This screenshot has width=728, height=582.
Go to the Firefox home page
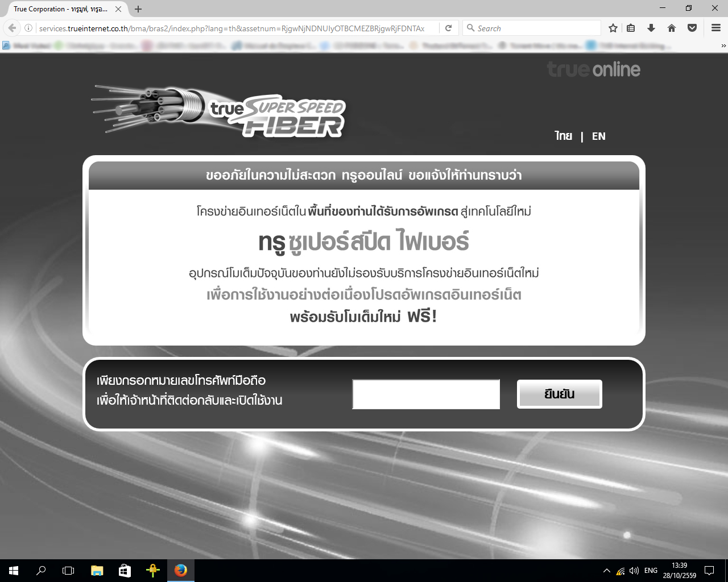tap(672, 28)
